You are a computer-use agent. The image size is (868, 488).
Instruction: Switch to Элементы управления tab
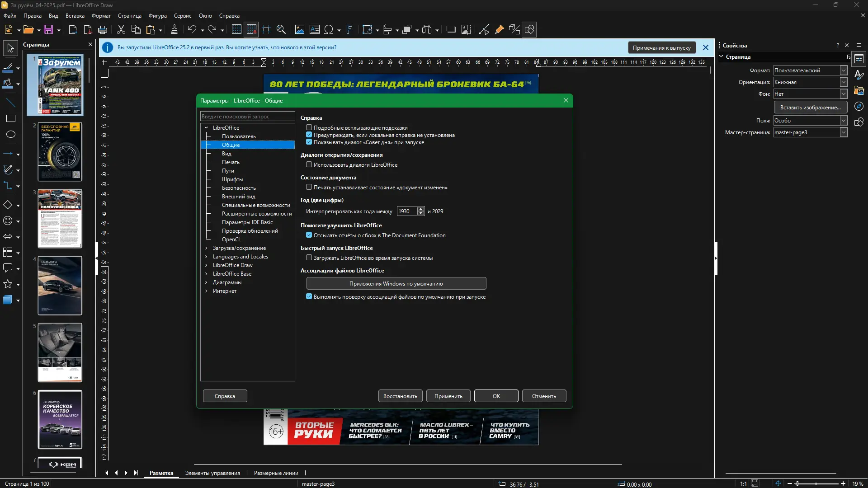pyautogui.click(x=212, y=473)
